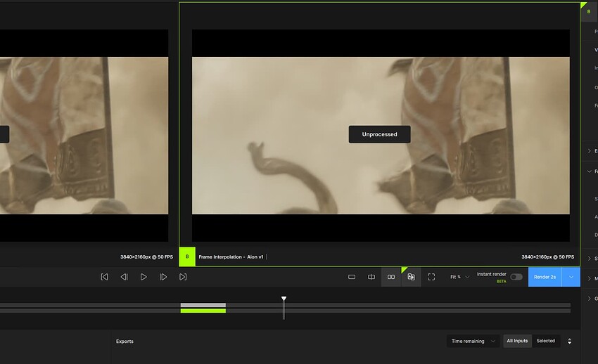Open the Render options dropdown arrow
The height and width of the screenshot is (364, 598).
571,277
